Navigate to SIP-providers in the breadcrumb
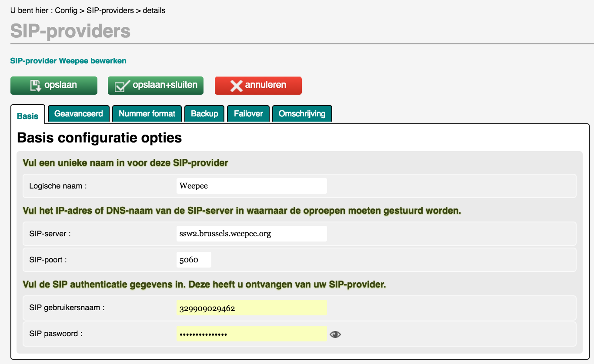This screenshot has height=364, width=594. tap(110, 10)
